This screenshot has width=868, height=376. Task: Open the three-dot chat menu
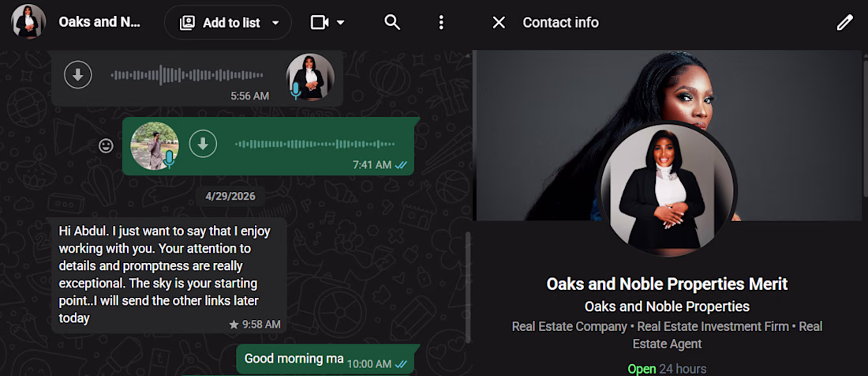(440, 22)
